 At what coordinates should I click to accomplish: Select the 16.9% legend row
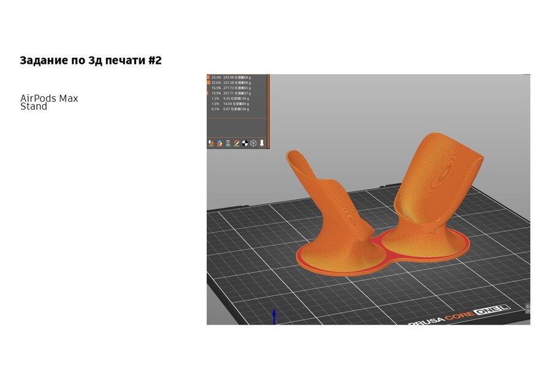231,88
